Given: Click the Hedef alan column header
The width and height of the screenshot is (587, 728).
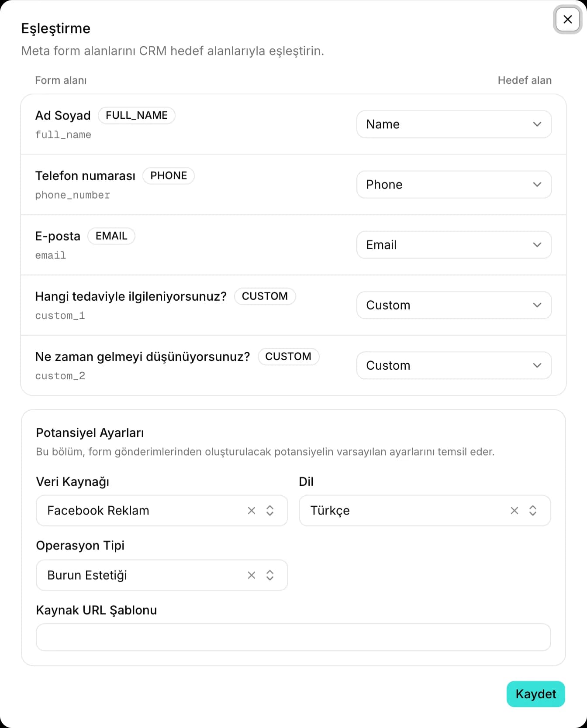Looking at the screenshot, I should click(525, 80).
